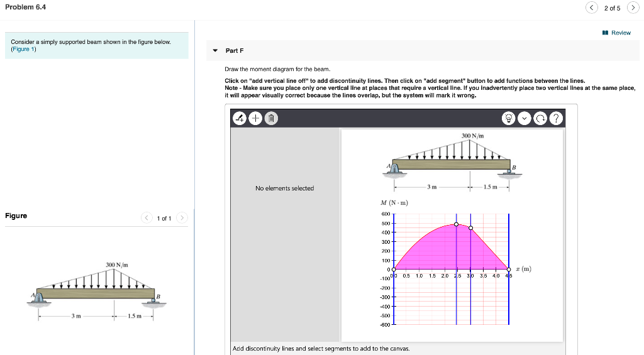Click the 'Problem 6.4' heading
644x355 pixels.
[x=25, y=7]
